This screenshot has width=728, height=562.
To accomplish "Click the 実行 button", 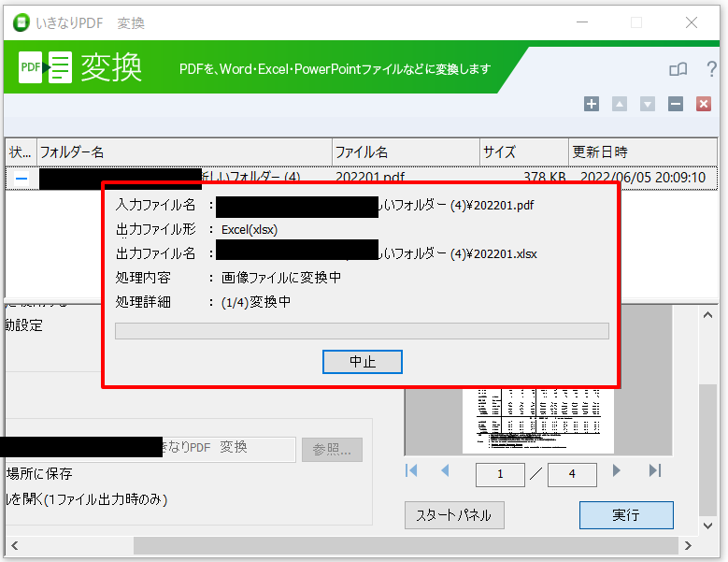I will click(626, 514).
